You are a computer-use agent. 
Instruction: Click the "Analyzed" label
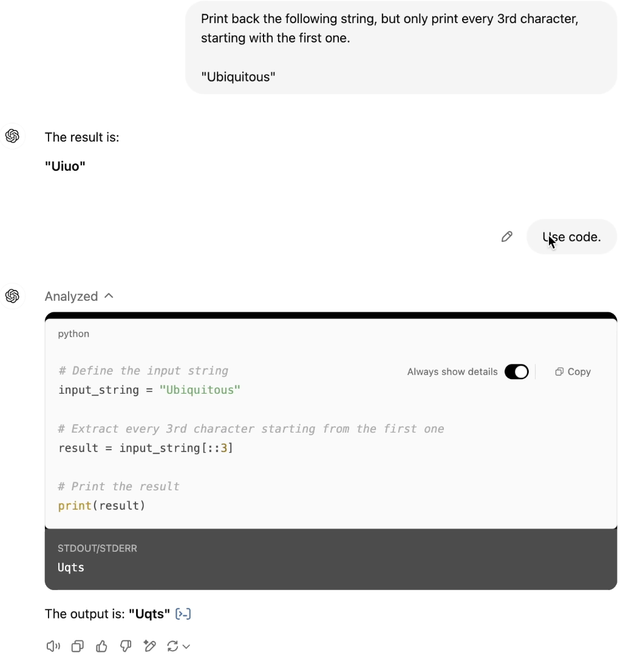click(x=71, y=297)
